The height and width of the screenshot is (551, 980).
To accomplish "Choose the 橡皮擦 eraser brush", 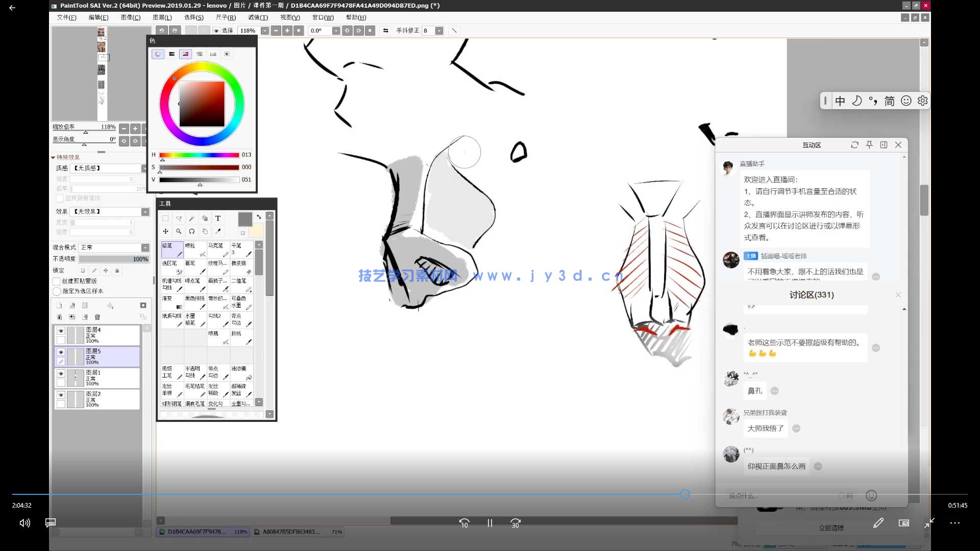I will [241, 267].
